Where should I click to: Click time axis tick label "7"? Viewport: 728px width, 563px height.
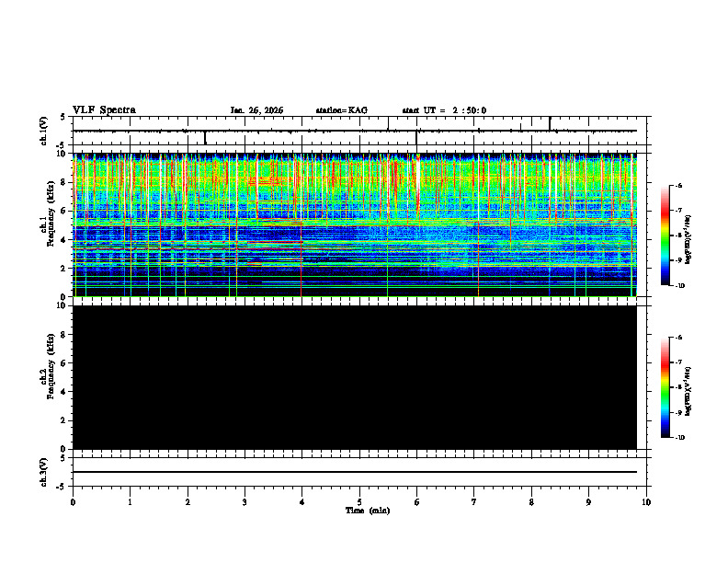[x=474, y=502]
